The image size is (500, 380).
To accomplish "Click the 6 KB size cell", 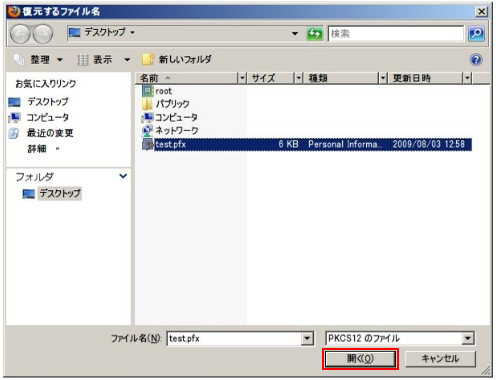I will (x=289, y=144).
